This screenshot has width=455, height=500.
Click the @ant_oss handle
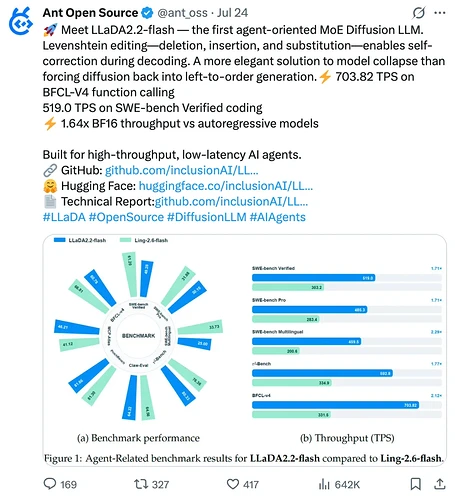coord(182,13)
